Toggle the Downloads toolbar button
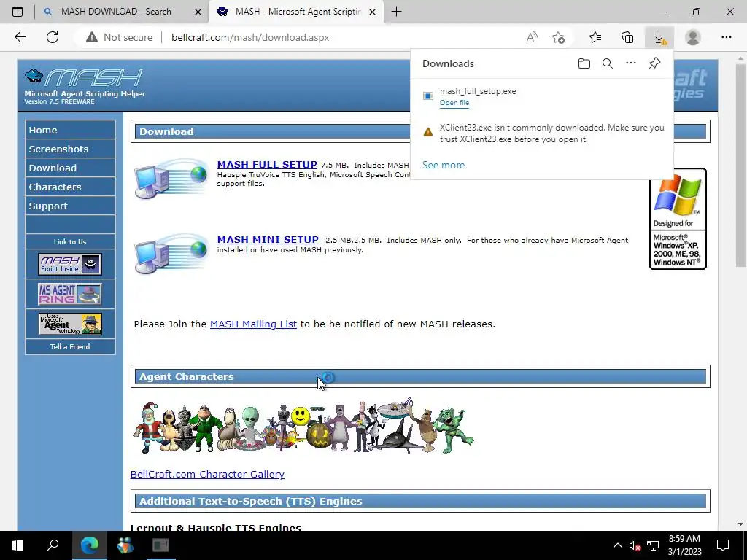 [x=659, y=37]
